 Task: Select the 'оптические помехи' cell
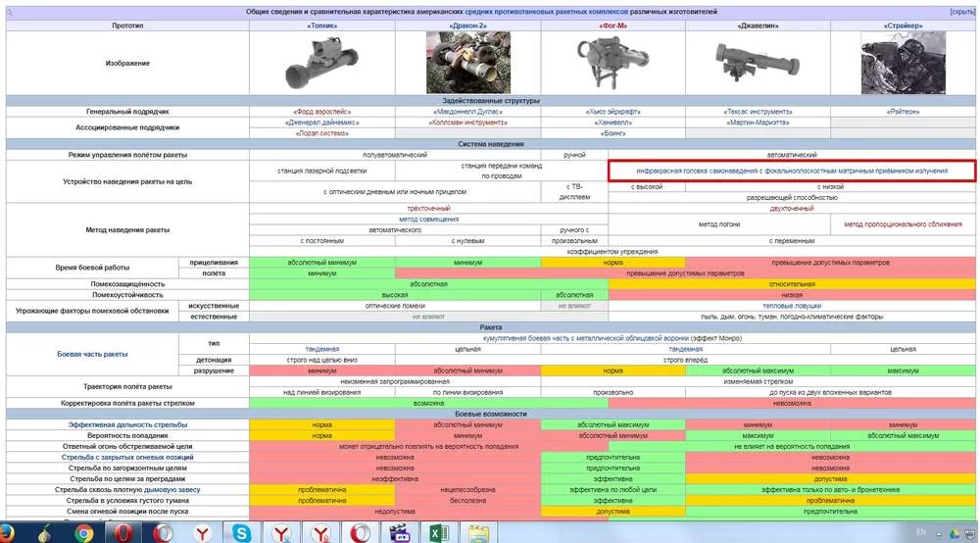tap(395, 306)
